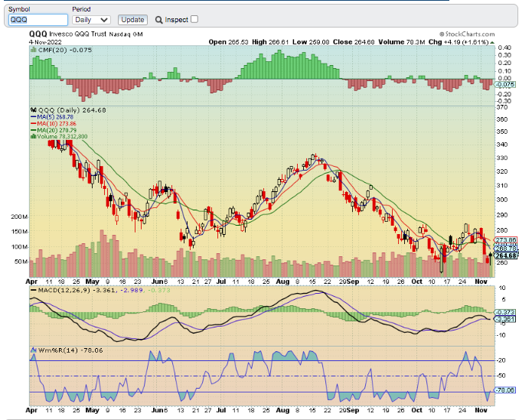Image resolution: width=519 pixels, height=420 pixels.
Task: Click the green up-arrow next to Chg
Action: (492, 42)
